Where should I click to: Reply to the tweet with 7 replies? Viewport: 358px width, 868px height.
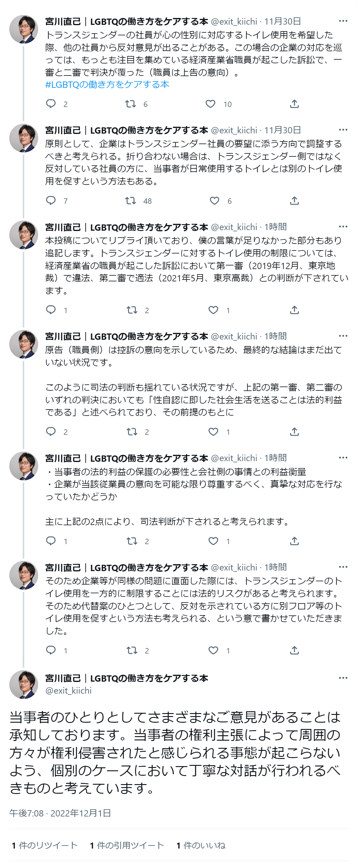tap(51, 201)
